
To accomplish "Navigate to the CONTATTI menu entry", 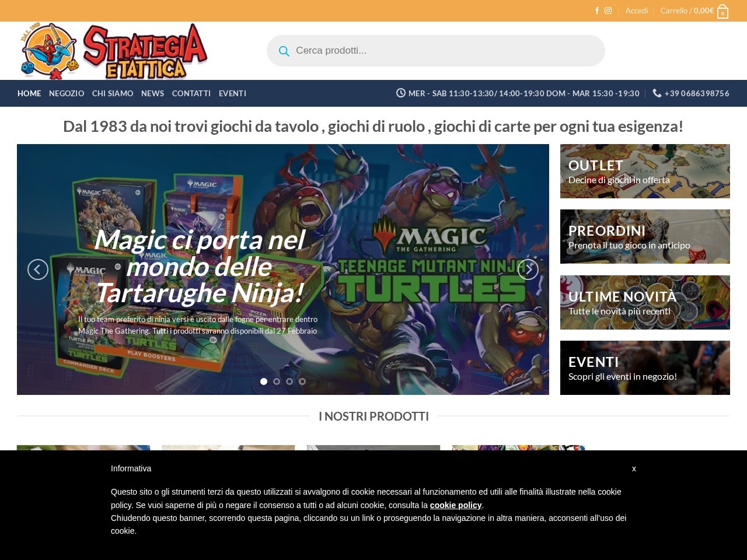I will [x=191, y=93].
